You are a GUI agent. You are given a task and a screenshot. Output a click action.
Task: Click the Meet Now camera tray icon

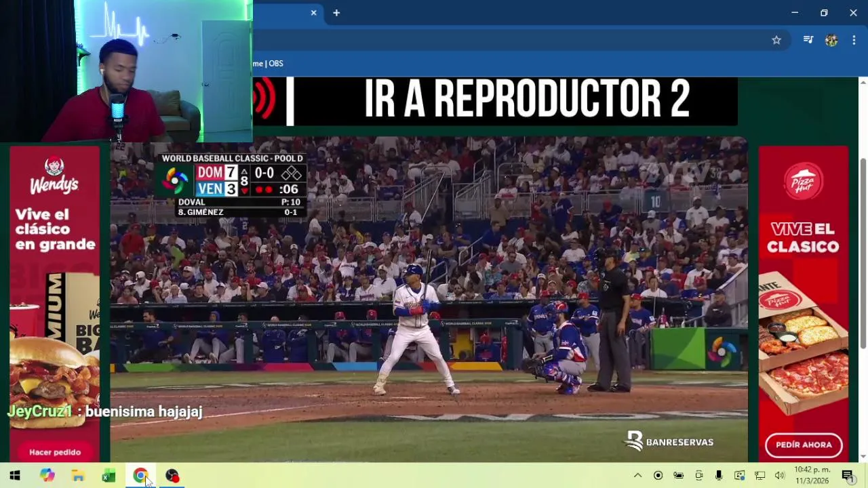tap(699, 476)
